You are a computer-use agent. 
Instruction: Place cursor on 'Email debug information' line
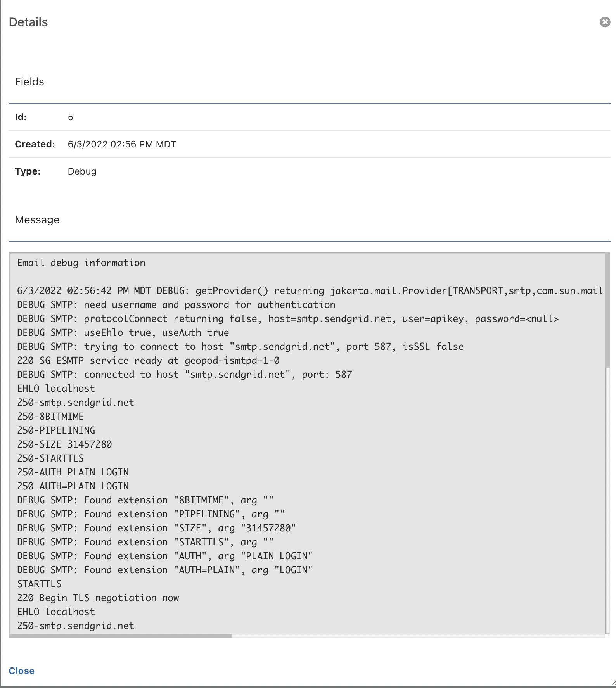click(x=81, y=263)
